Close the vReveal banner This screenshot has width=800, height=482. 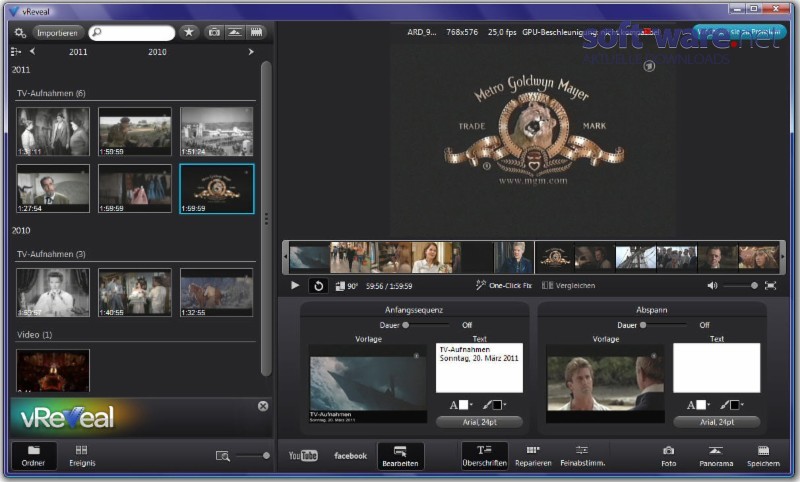(263, 406)
